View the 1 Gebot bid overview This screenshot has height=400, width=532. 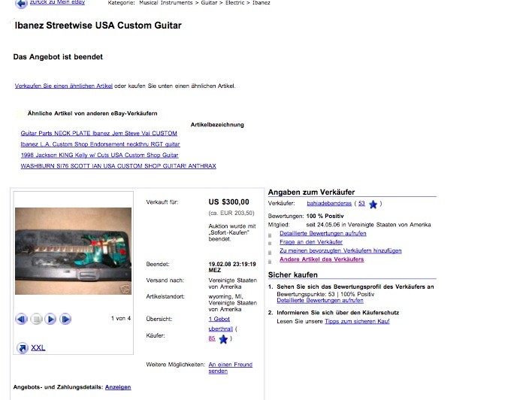(x=219, y=319)
